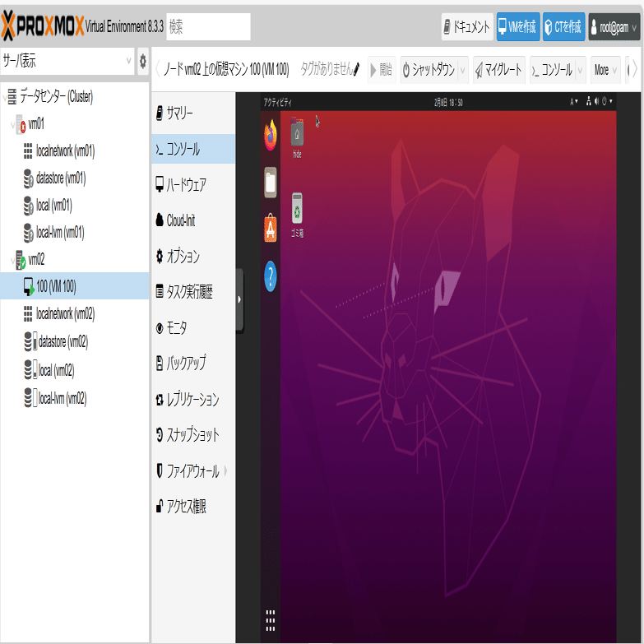Open the コンソール side tab
This screenshot has height=644, width=644.
pyautogui.click(x=193, y=149)
